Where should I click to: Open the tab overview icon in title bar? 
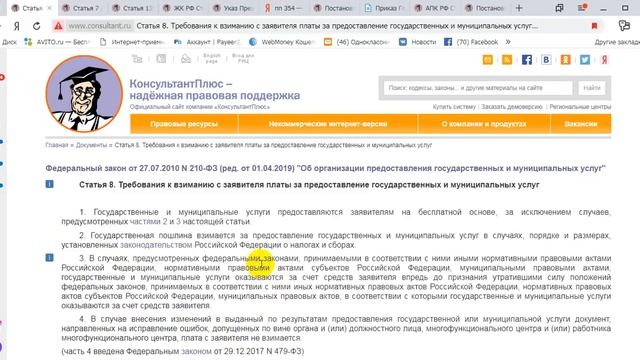point(559,8)
